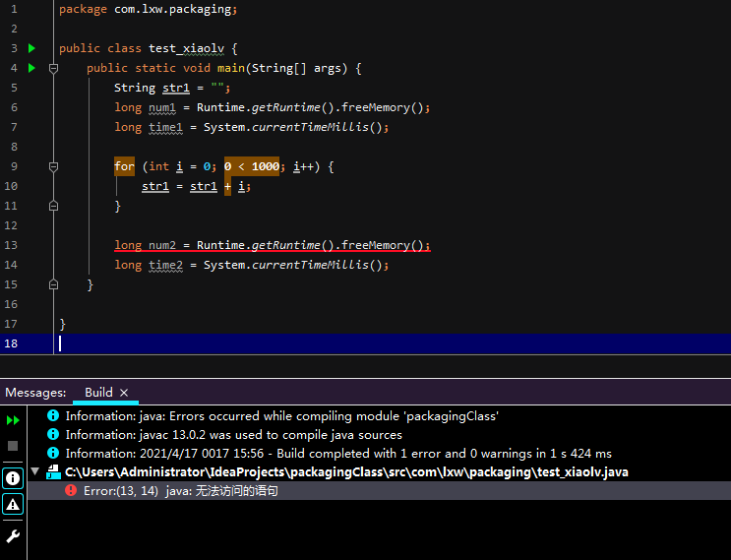Rerun build with double green arrows
The image size is (731, 560).
[13, 420]
